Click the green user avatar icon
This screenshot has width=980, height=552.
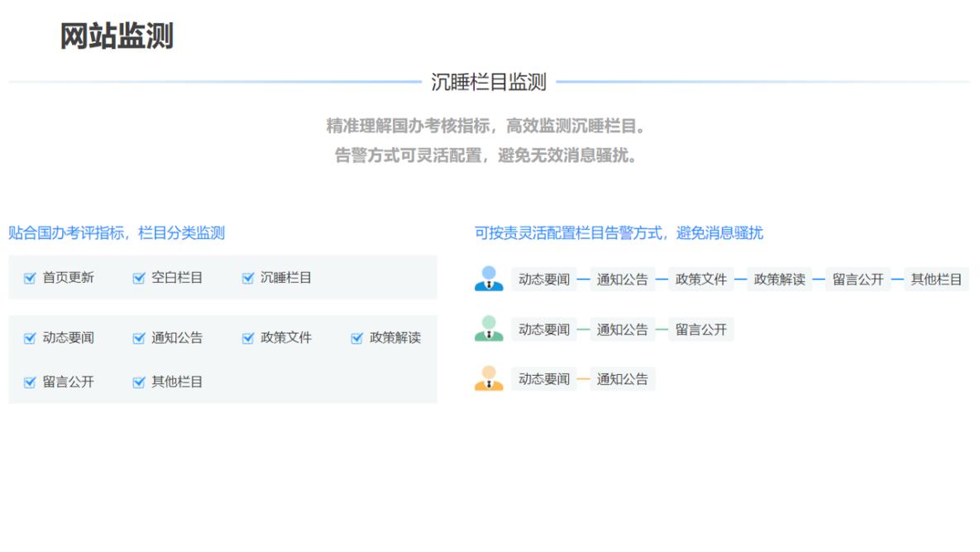coord(489,329)
